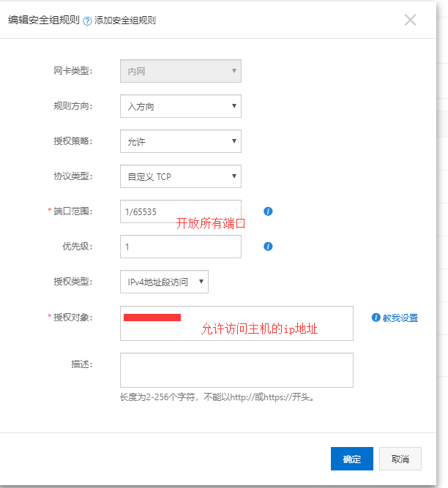This screenshot has height=488, width=448.
Task: Click the 取消 cancel button
Action: (x=400, y=459)
